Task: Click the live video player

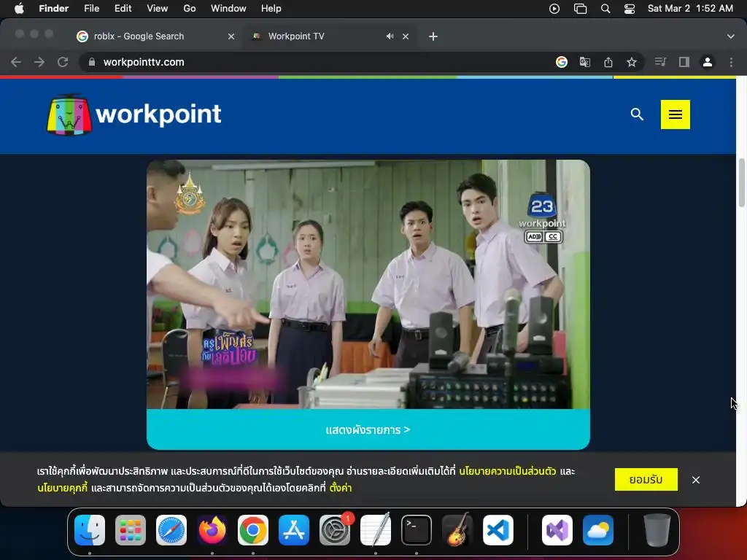Action: coord(368,284)
